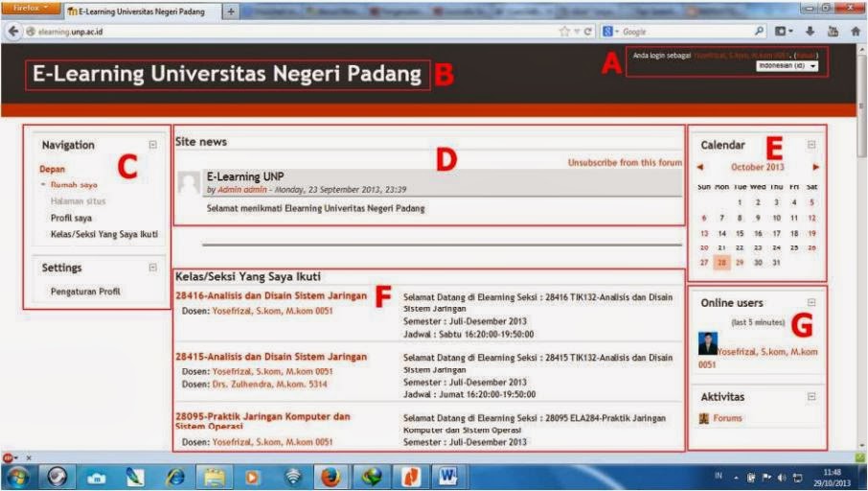Click Unsubscribe from this forum

[x=625, y=162]
